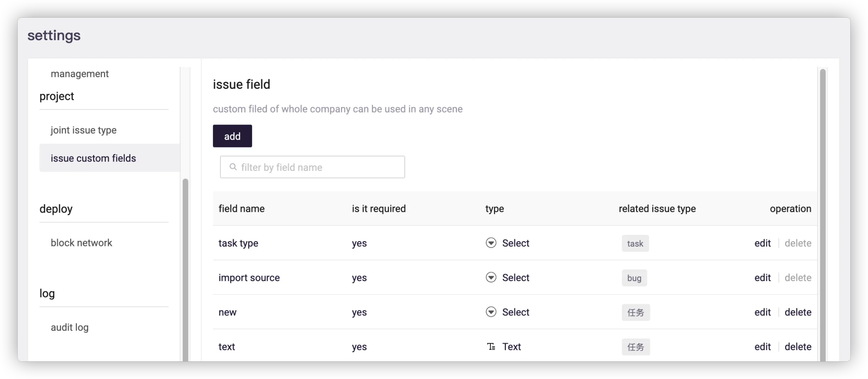Edit the field named new

click(763, 312)
